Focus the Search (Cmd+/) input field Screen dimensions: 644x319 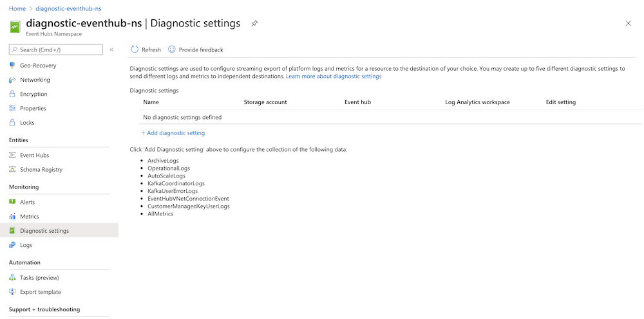pyautogui.click(x=56, y=50)
